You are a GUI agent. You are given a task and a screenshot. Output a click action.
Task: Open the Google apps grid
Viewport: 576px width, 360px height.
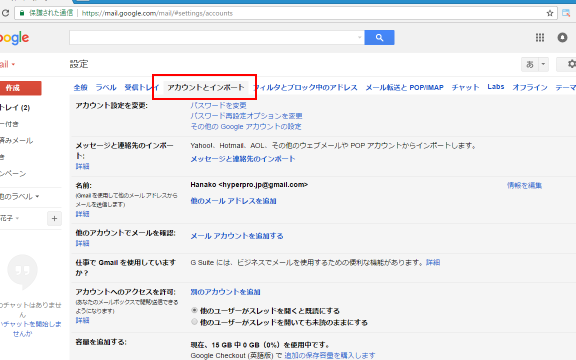540,37
